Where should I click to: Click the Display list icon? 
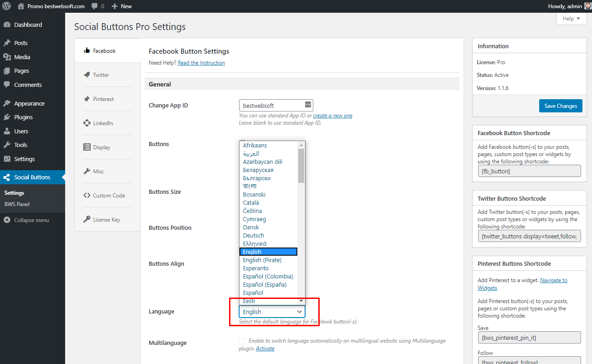[87, 147]
